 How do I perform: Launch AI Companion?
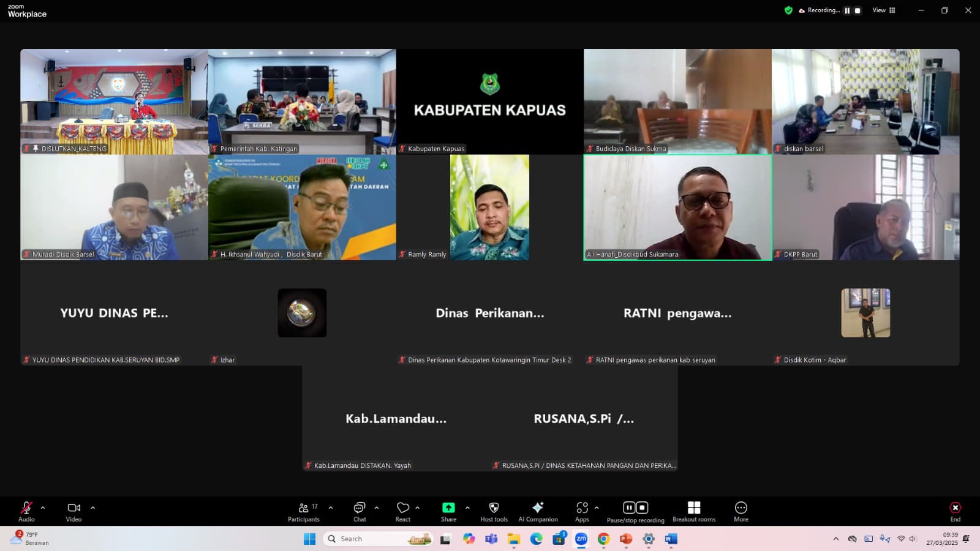[538, 512]
